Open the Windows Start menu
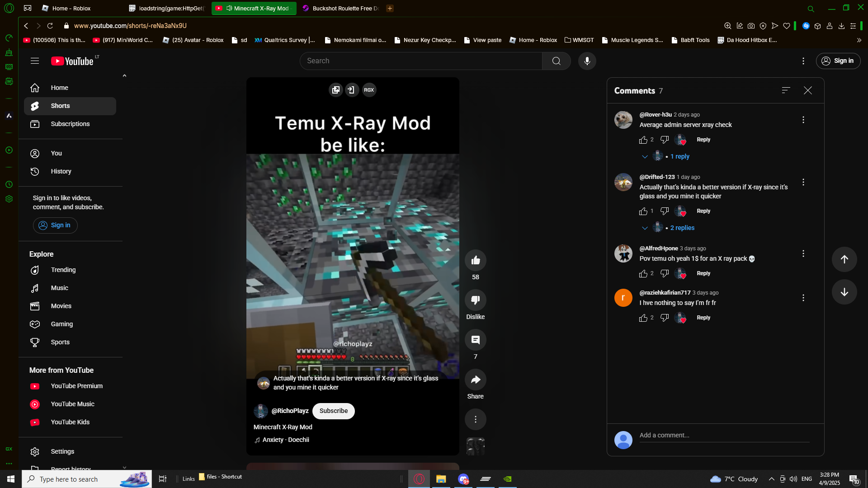 pyautogui.click(x=11, y=479)
